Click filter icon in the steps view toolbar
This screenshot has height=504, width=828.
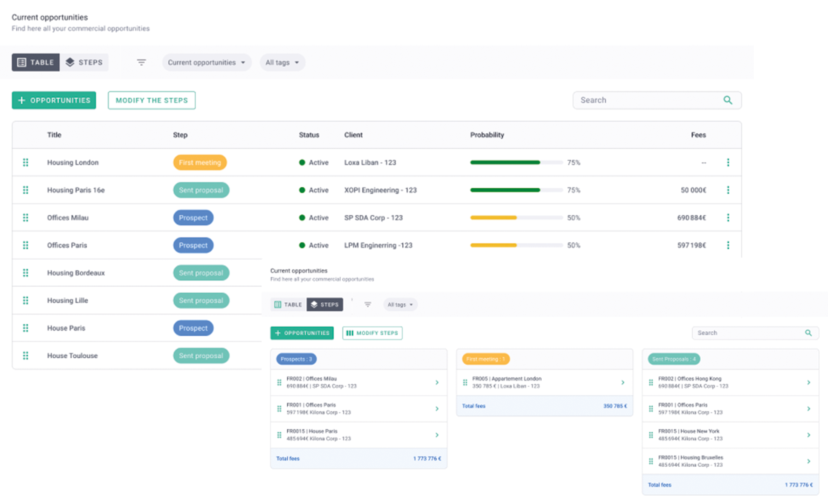[367, 305]
